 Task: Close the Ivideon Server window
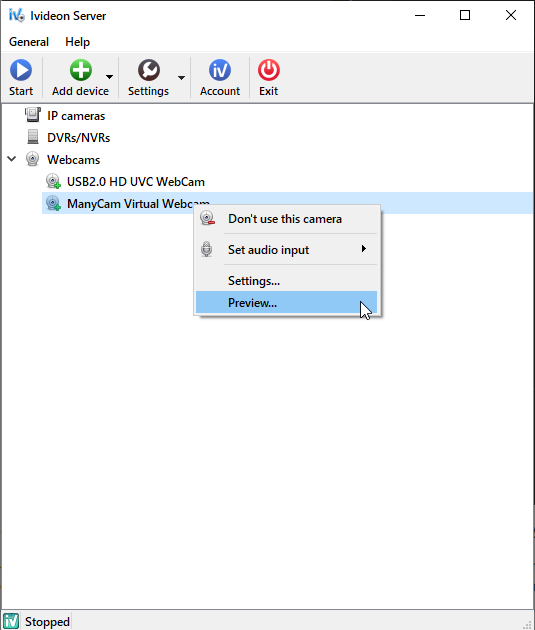coord(511,15)
